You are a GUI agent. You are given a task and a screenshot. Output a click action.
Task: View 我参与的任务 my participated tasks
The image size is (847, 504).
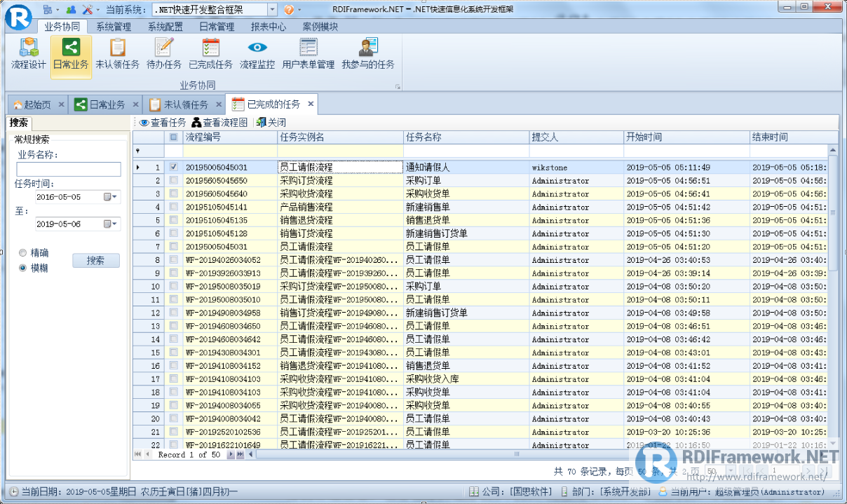pyautogui.click(x=366, y=56)
